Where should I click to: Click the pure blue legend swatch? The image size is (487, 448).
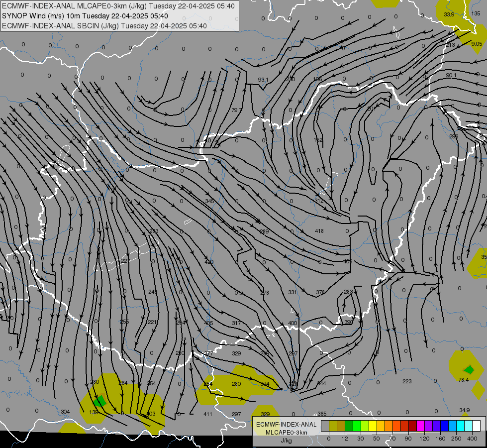(444, 426)
